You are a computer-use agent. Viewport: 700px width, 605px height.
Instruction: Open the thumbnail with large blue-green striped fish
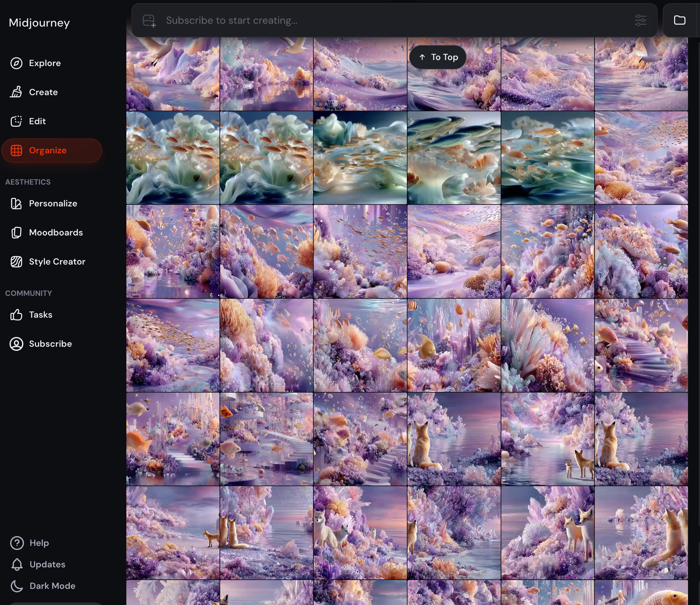[454, 158]
